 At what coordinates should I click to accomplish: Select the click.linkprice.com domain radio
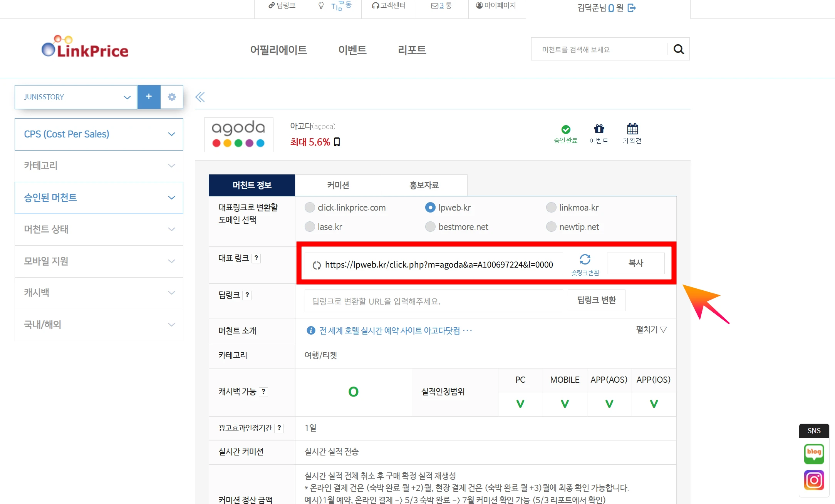pos(310,208)
